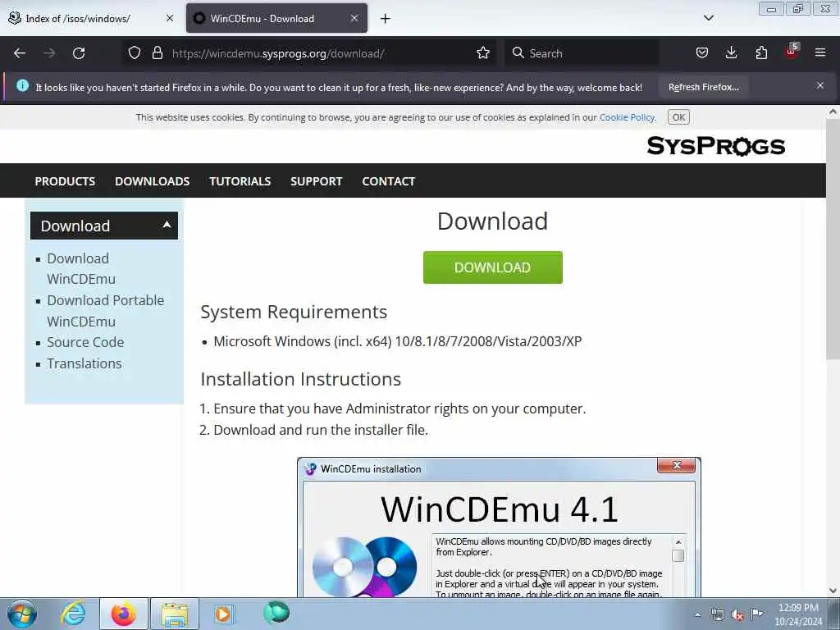Screen dimensions: 840x630
Task: Click the green globe taskbar icon
Action: click(276, 612)
